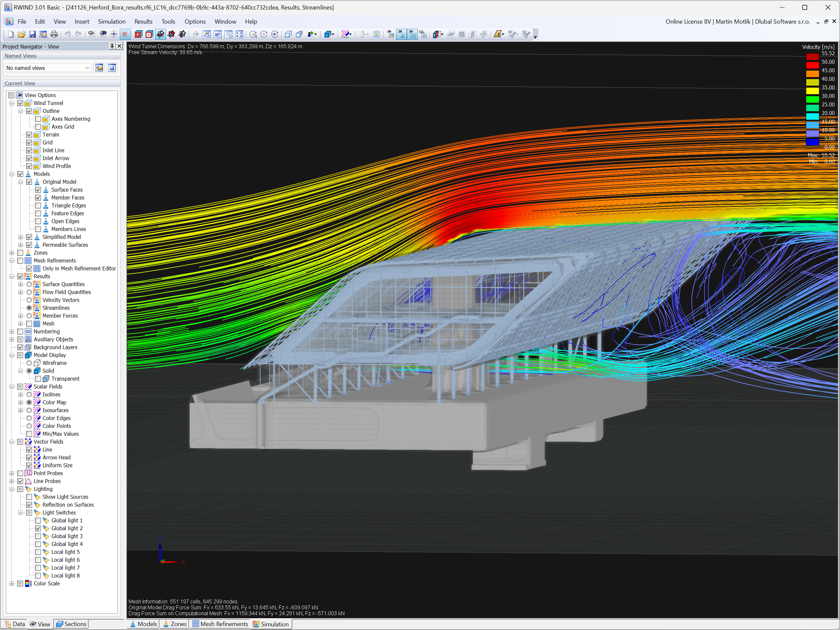Click the Isosurfaces display icon
This screenshot has height=630, width=840.
[37, 410]
